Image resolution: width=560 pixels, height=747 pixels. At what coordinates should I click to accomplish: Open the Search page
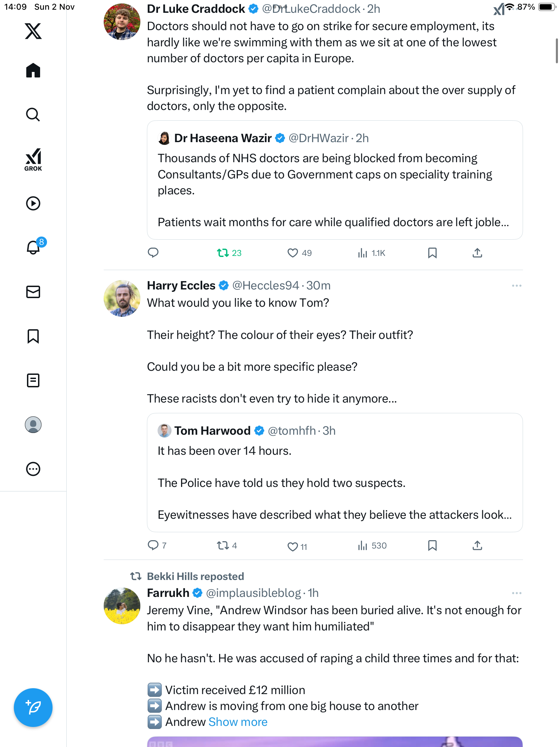(x=33, y=114)
